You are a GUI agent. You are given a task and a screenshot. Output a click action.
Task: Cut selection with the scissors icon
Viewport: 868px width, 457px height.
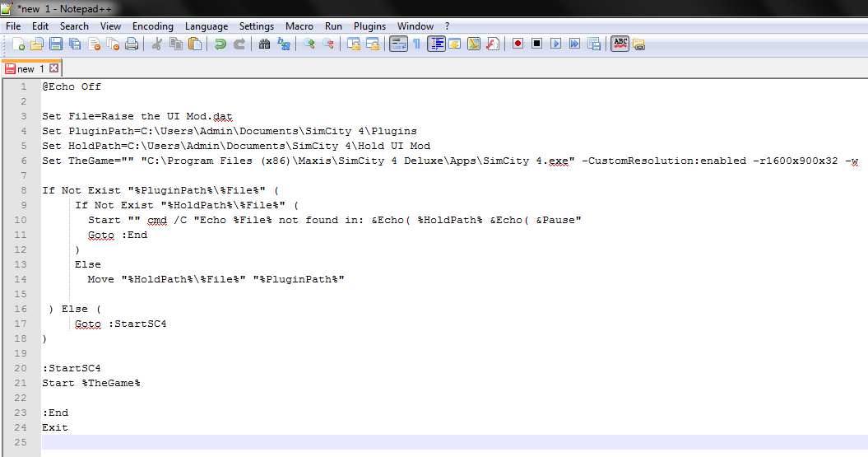point(157,44)
